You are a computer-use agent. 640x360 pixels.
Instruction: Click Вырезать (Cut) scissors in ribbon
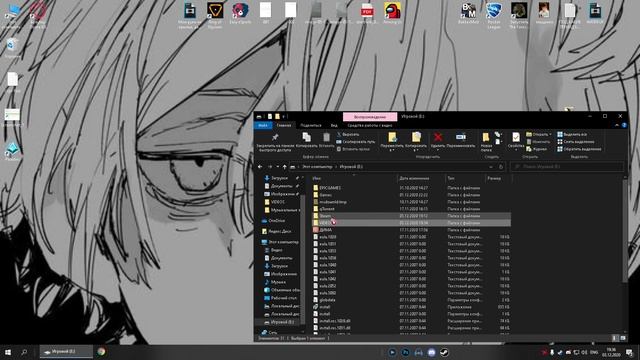[x=348, y=134]
